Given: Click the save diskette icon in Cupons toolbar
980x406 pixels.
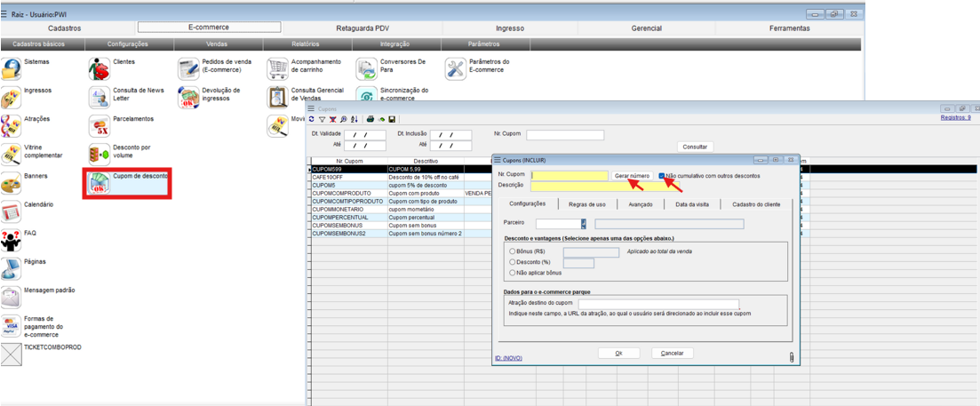Looking at the screenshot, I should tap(392, 119).
